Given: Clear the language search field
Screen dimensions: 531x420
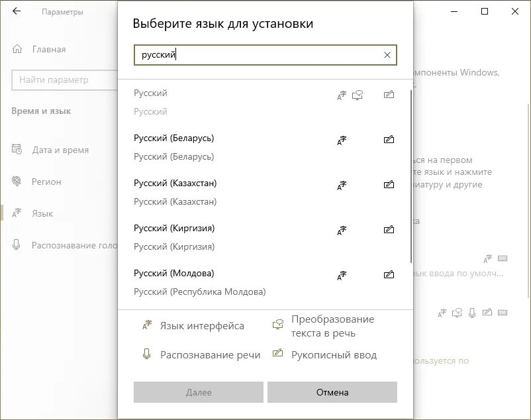Looking at the screenshot, I should (x=387, y=55).
